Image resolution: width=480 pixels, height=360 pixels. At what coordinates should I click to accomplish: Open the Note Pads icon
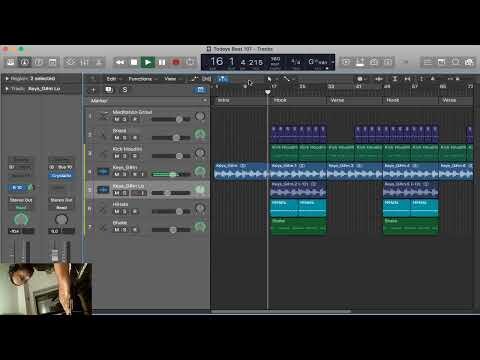pyautogui.click(x=441, y=62)
